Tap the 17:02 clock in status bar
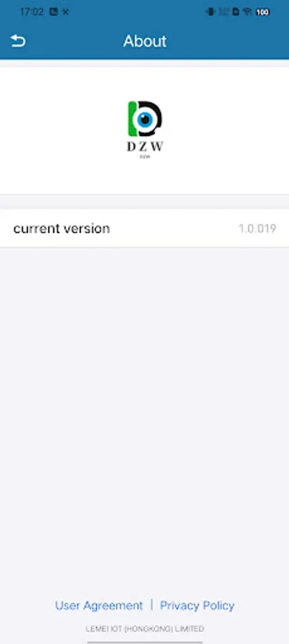The height and width of the screenshot is (644, 289). 31,12
